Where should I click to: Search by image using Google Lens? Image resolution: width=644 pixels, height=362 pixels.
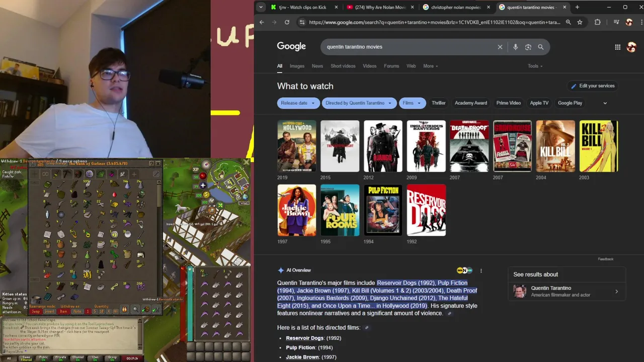pos(528,47)
